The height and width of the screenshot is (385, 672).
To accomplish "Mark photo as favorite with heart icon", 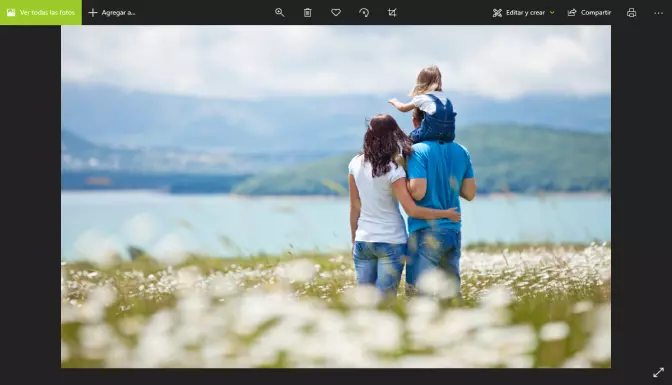I will click(336, 12).
